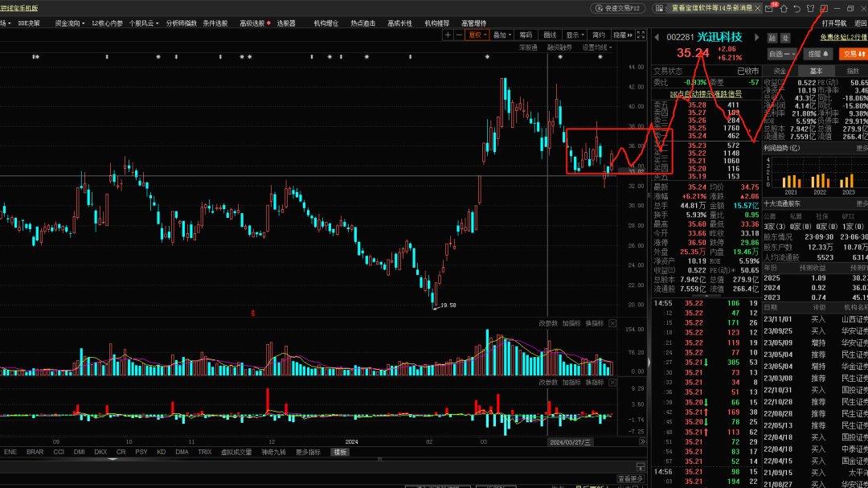868x488 pixels.
Task: Click the 查看更多 view more button
Action: point(630,478)
